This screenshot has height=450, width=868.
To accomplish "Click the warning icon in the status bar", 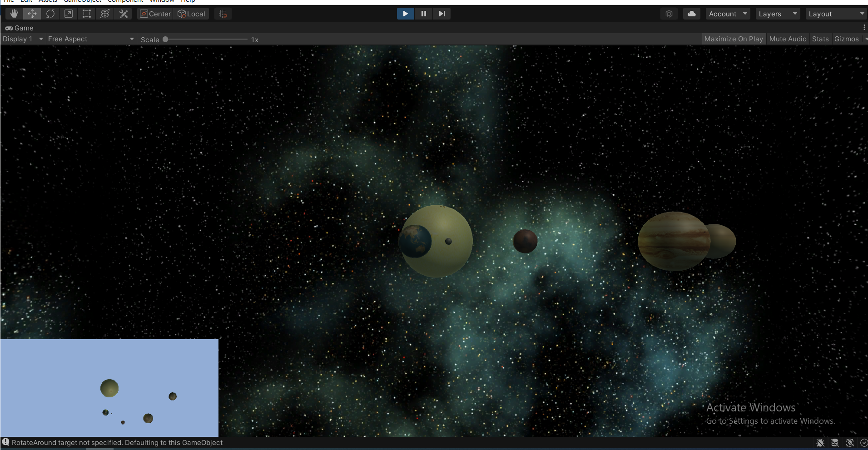I will pyautogui.click(x=5, y=442).
